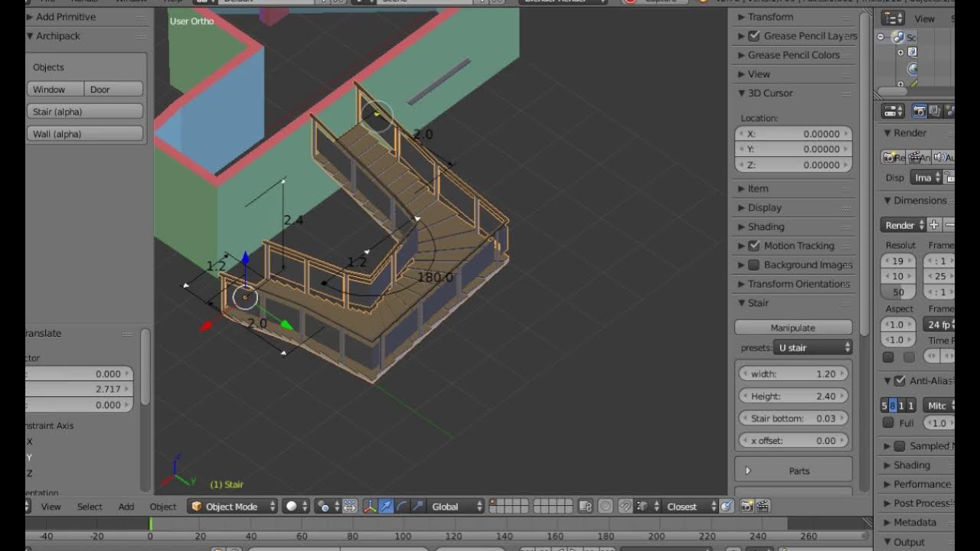This screenshot has width=980, height=551.
Task: Select anti-aliasing sample count 5
Action: point(884,406)
